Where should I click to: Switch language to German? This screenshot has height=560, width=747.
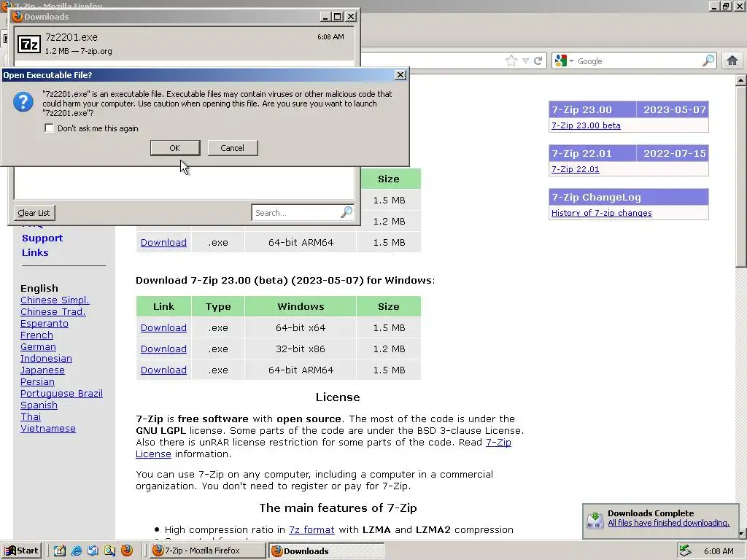coord(38,346)
